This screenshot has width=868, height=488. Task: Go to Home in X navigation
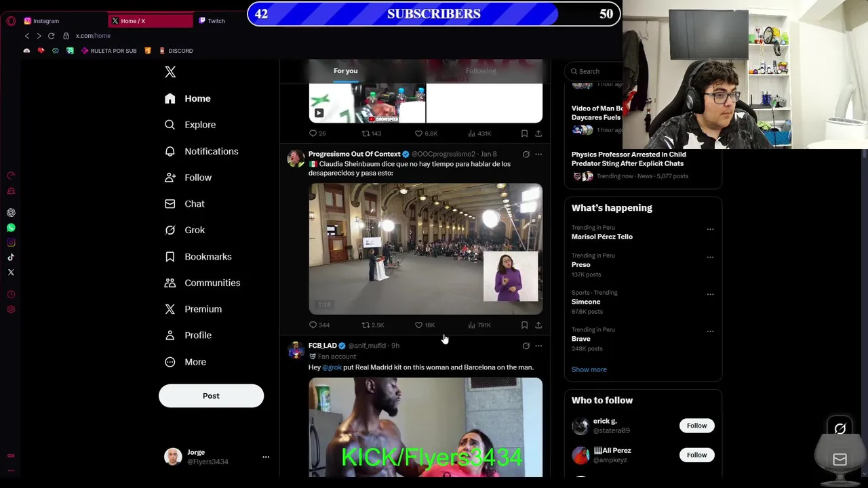tap(188, 99)
